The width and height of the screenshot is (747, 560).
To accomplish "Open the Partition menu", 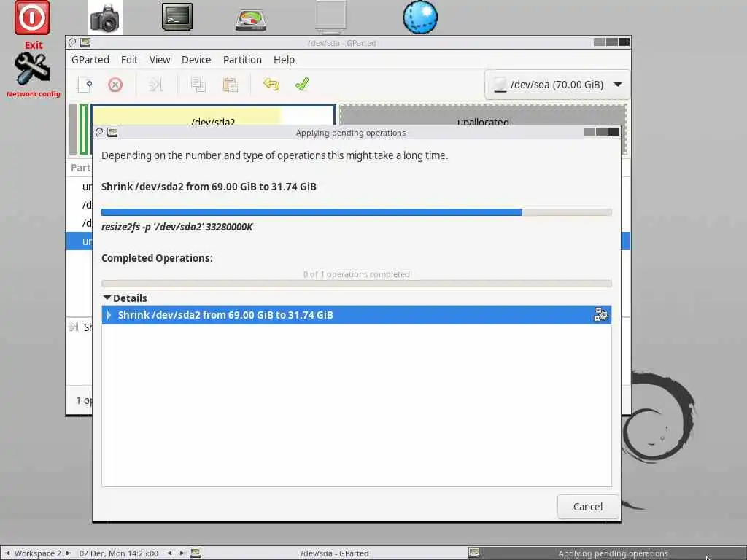I will pos(242,60).
